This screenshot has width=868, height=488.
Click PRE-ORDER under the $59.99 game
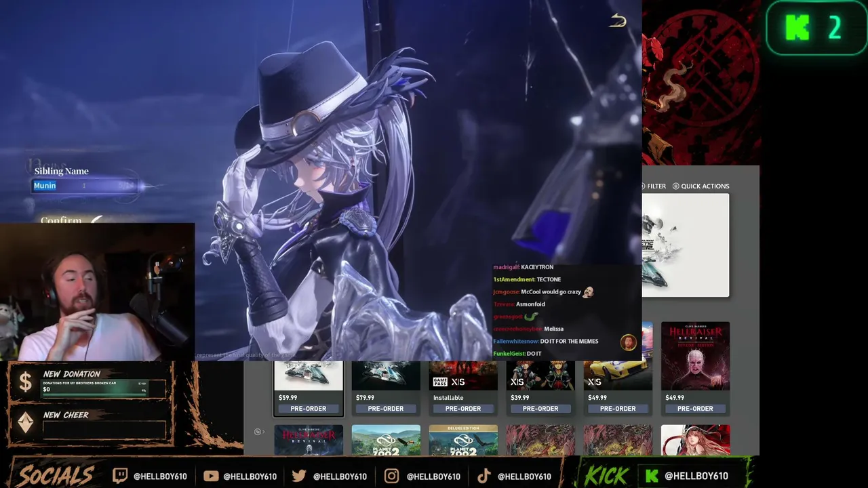[309, 409]
